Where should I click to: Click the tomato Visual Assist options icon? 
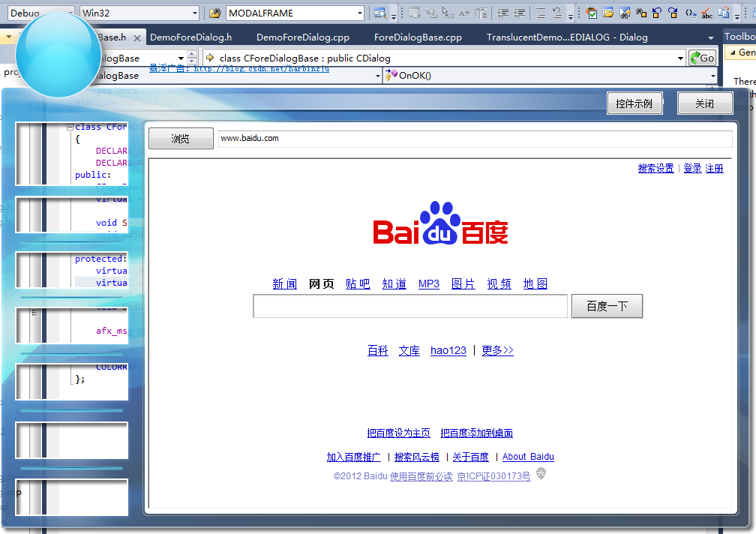pos(592,13)
